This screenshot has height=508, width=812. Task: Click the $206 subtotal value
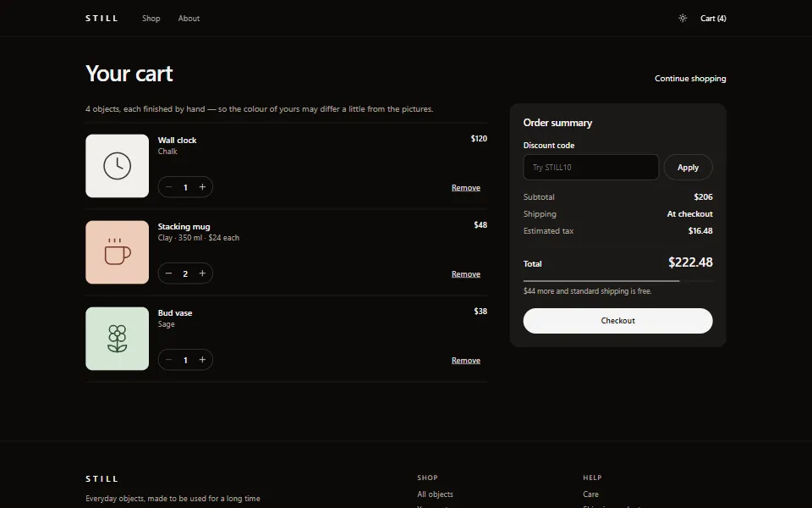coord(703,197)
